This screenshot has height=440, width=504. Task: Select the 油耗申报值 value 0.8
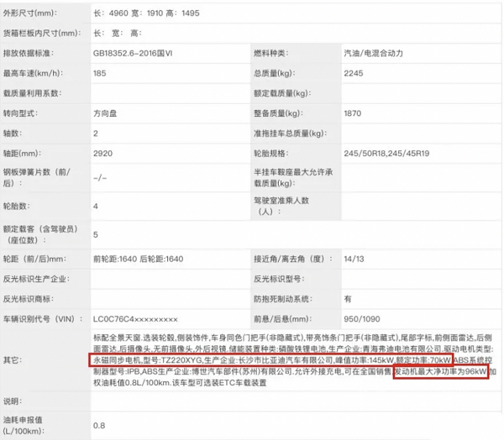coord(98,425)
